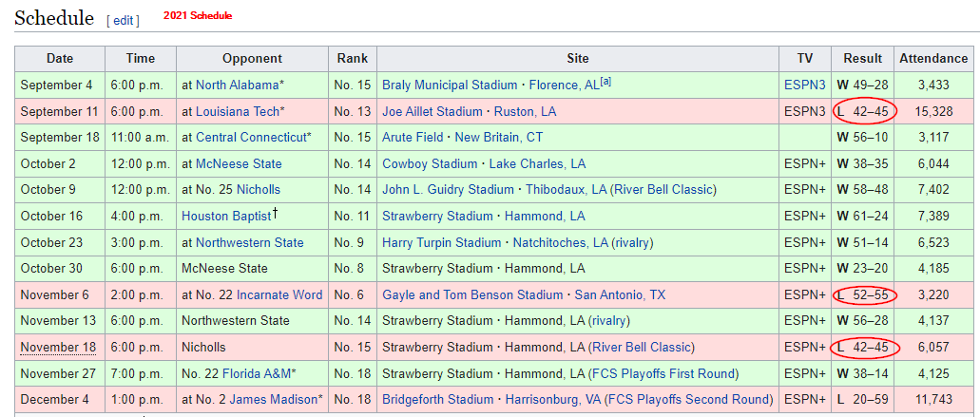Open the Houston Baptist opponent link
Image resolution: width=980 pixels, height=417 pixels.
point(225,217)
